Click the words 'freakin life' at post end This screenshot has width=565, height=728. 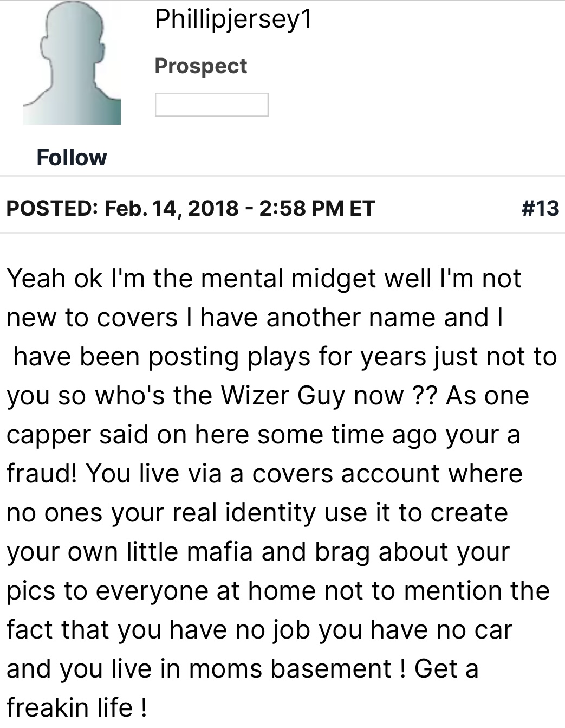coord(70,707)
